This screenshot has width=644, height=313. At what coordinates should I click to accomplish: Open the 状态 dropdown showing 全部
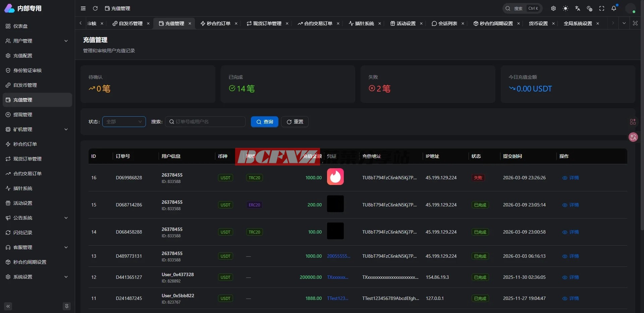[x=124, y=122]
